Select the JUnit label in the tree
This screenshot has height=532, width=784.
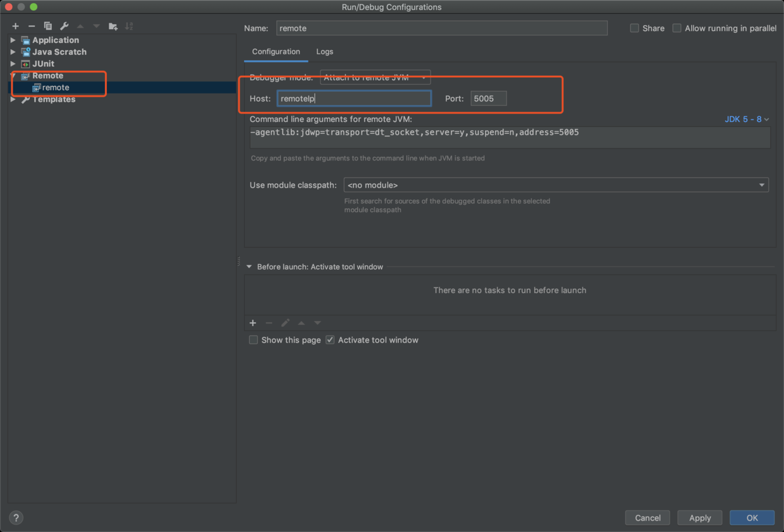pos(43,64)
